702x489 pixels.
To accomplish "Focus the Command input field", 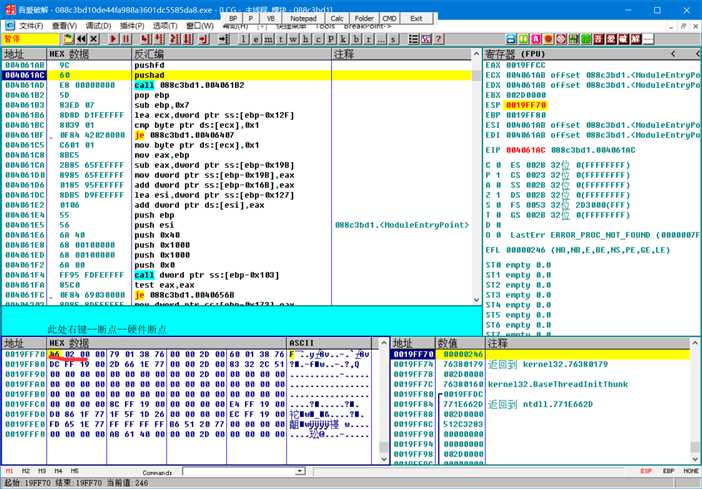I will pos(239,471).
